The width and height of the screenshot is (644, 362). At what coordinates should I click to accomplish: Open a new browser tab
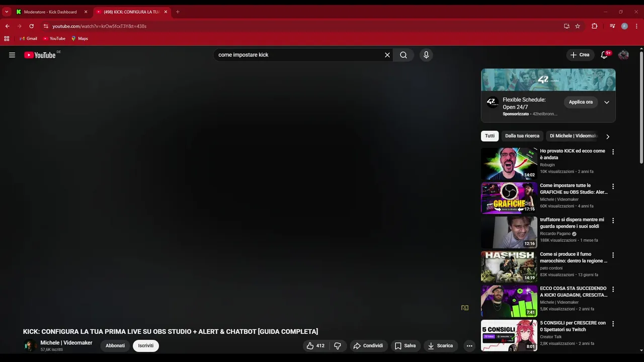[x=178, y=12]
